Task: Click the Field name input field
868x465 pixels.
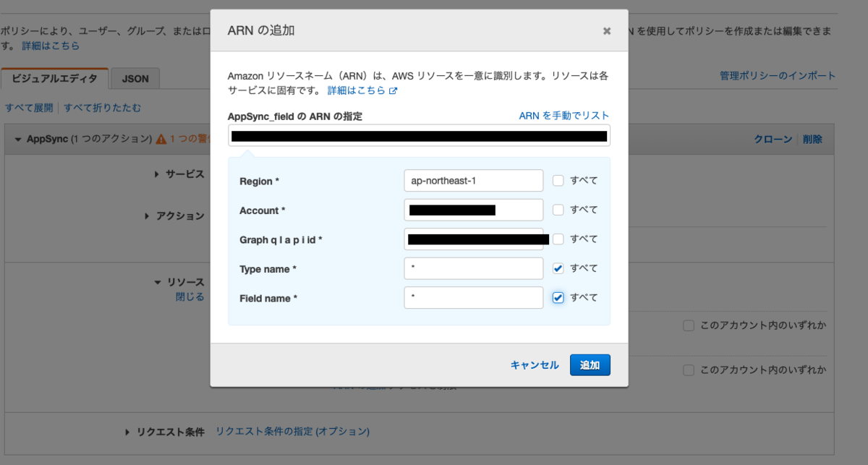Action: [x=474, y=297]
